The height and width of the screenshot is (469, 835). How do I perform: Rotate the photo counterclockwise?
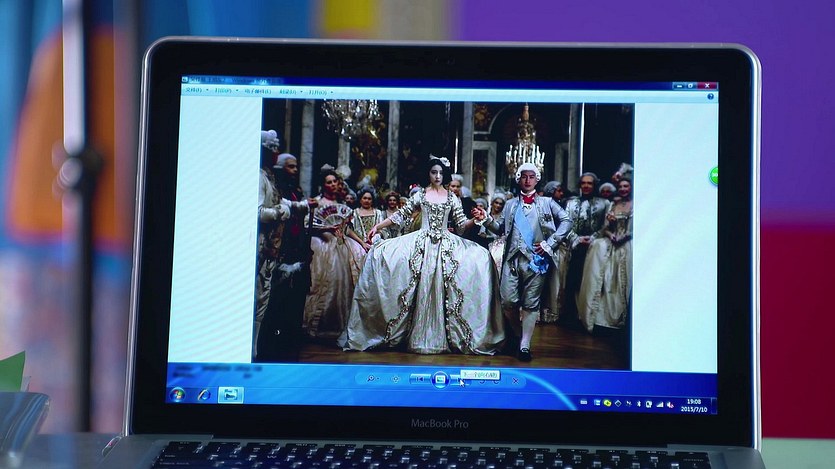[481, 379]
